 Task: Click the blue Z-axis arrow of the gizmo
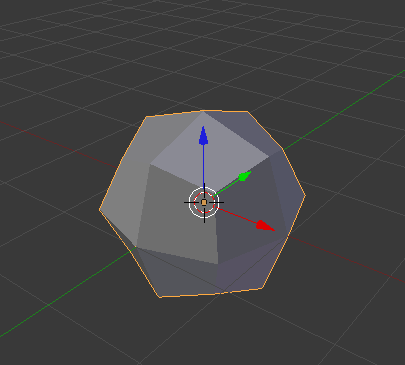[203, 136]
